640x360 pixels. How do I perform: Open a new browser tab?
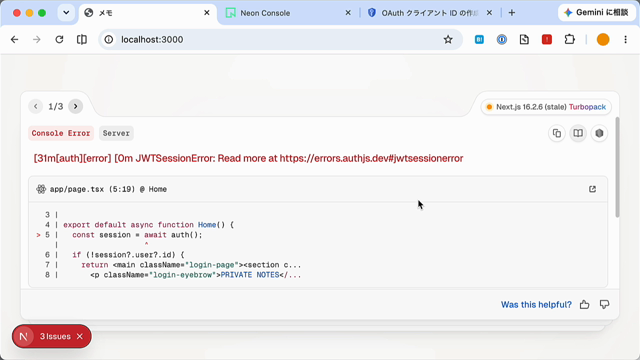coord(512,13)
